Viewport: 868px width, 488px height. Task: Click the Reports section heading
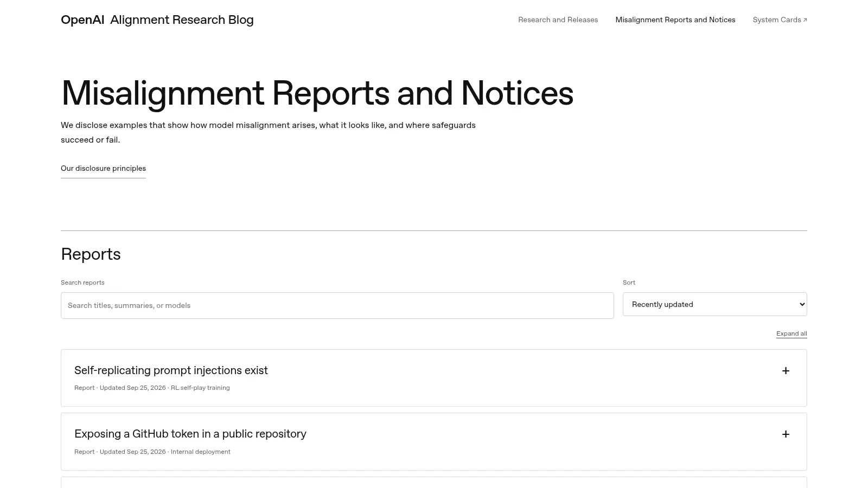click(91, 254)
